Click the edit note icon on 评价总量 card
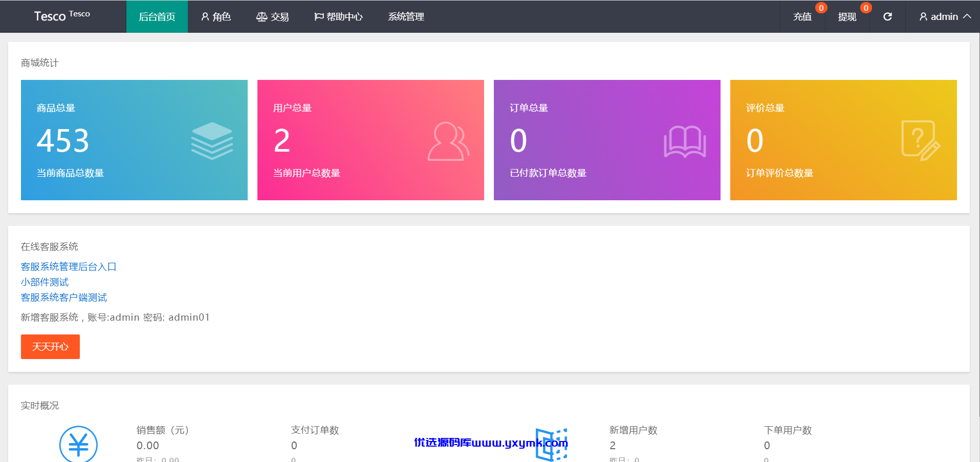 point(921,141)
